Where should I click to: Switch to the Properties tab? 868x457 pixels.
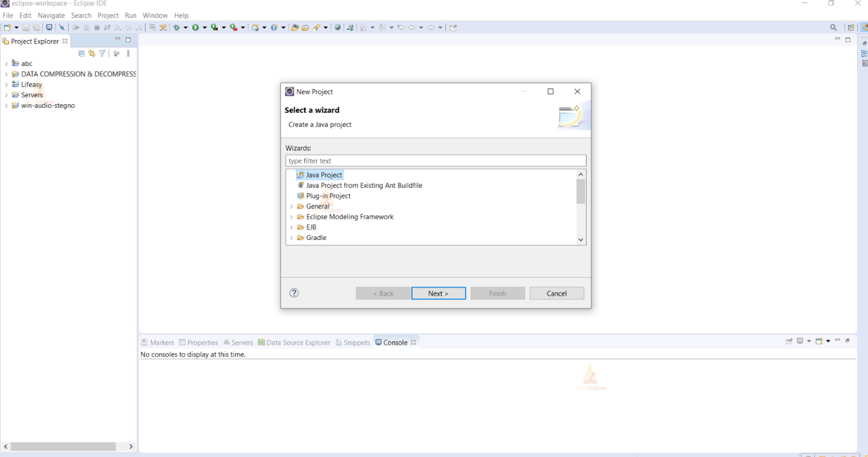coord(198,342)
